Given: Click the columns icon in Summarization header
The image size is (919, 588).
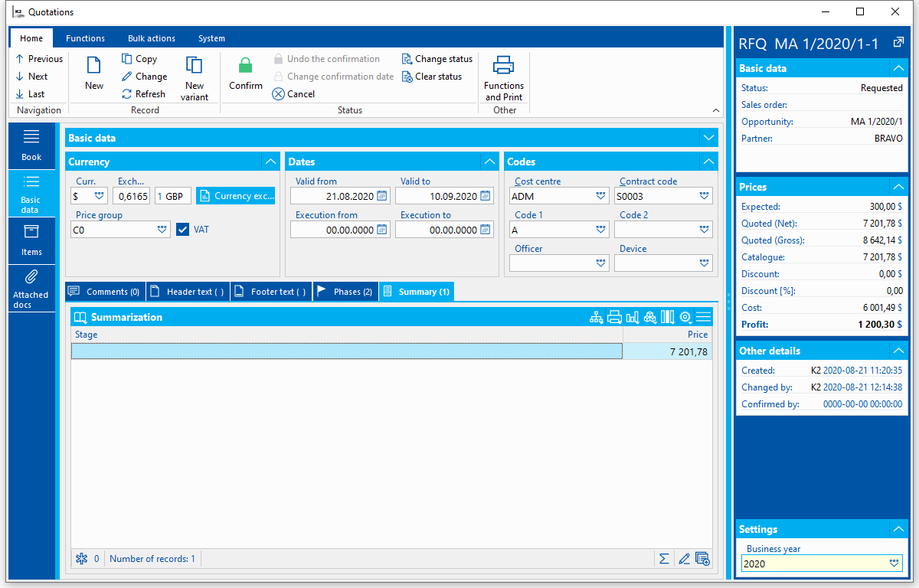Looking at the screenshot, I should tap(667, 317).
